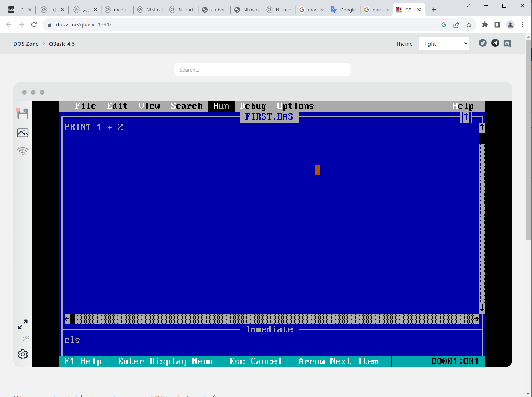Click the horizontal scrollbar left arrow in editor

point(67,319)
